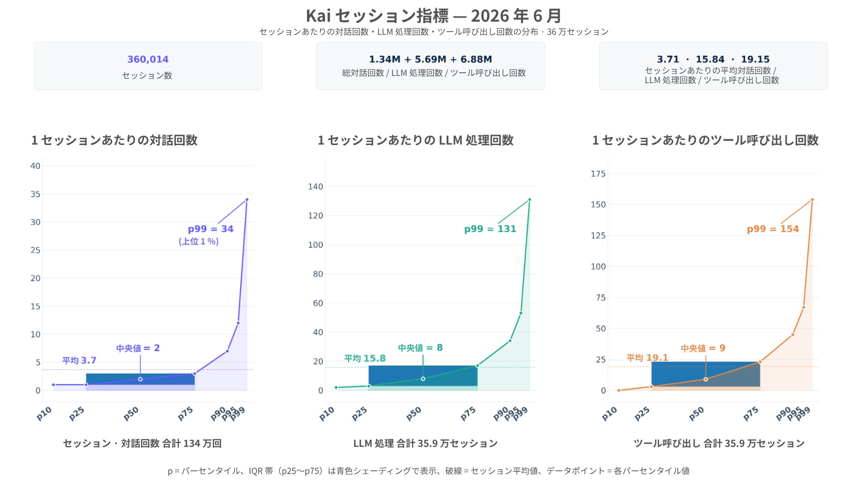
Task: Click the 3.71 · 15.84 · 19.15 averages card
Action: tap(713, 66)
